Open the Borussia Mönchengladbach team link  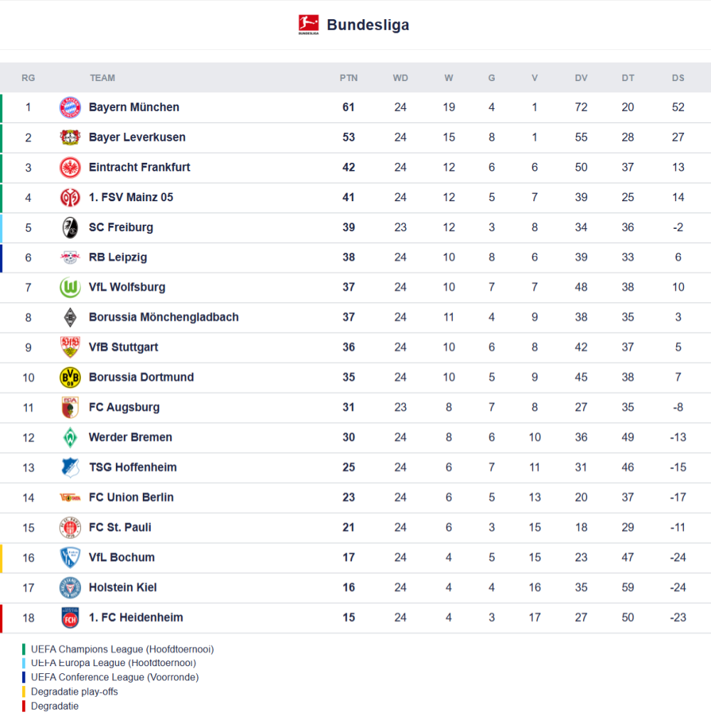(x=164, y=317)
